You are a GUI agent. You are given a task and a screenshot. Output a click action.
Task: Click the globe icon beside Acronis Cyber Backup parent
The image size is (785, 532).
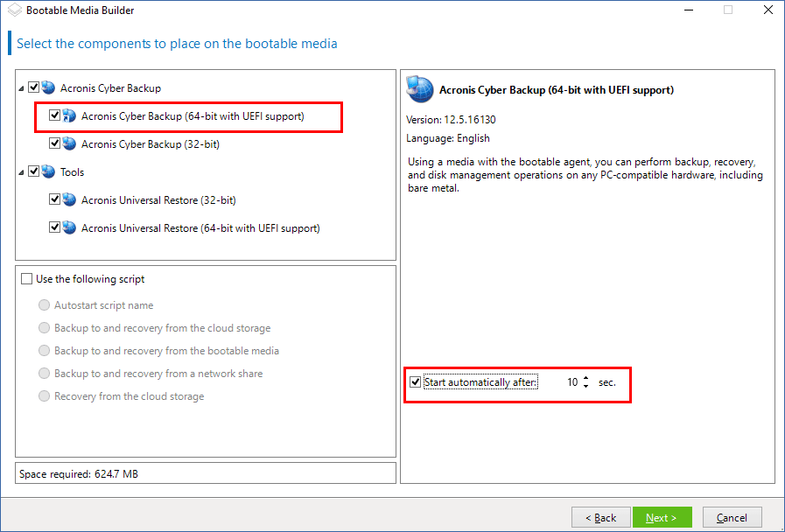click(x=48, y=87)
